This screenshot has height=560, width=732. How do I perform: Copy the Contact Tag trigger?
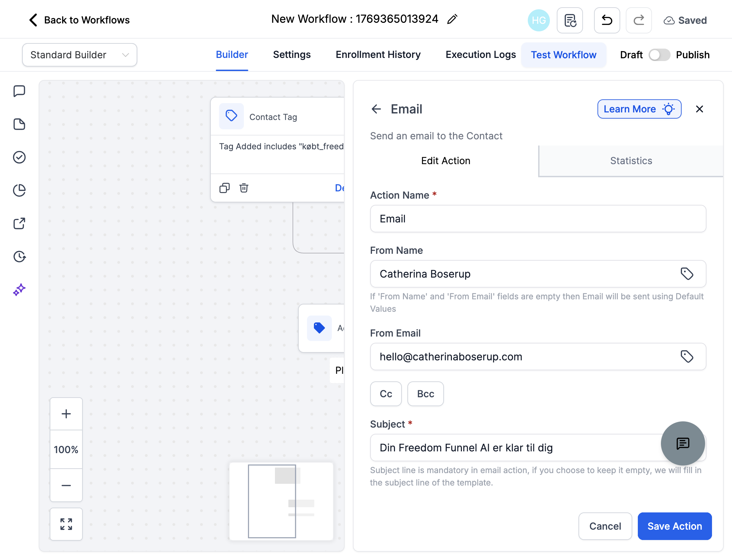(x=225, y=188)
